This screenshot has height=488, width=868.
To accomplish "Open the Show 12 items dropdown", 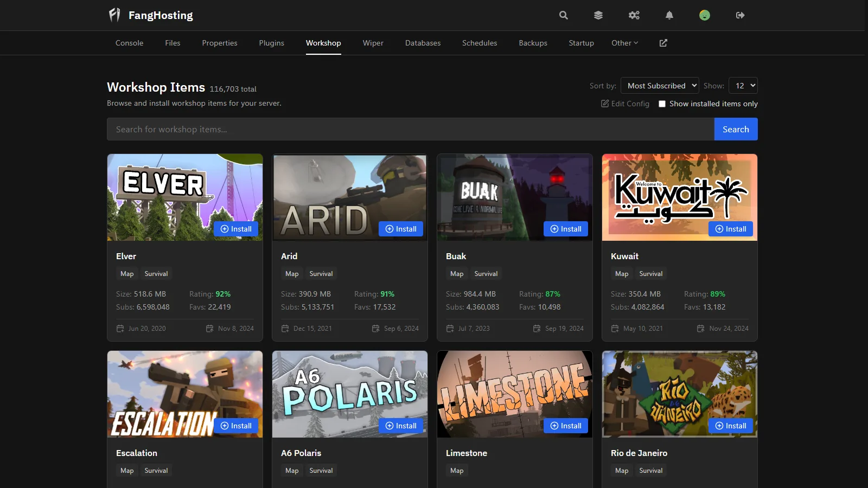I will [x=743, y=86].
